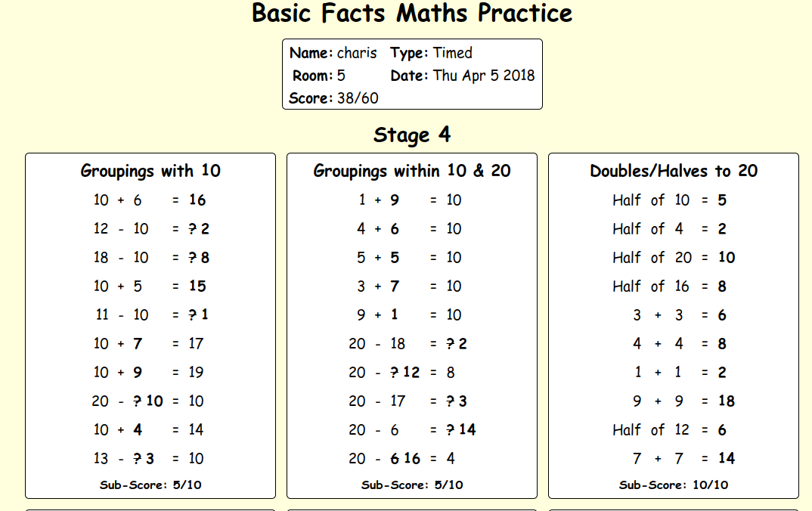Image resolution: width=812 pixels, height=511 pixels.
Task: Click the 'Groupings within 10 & 20' heading
Action: 412,171
